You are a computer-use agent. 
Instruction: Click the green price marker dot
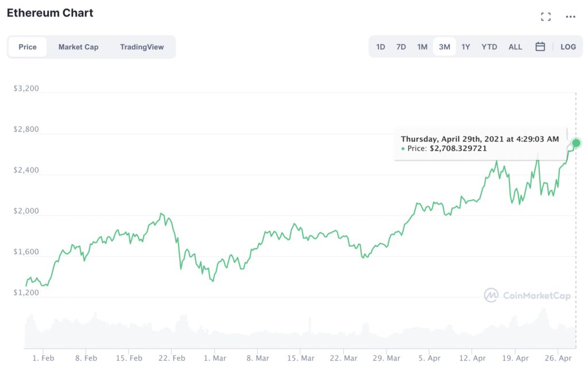pos(576,143)
